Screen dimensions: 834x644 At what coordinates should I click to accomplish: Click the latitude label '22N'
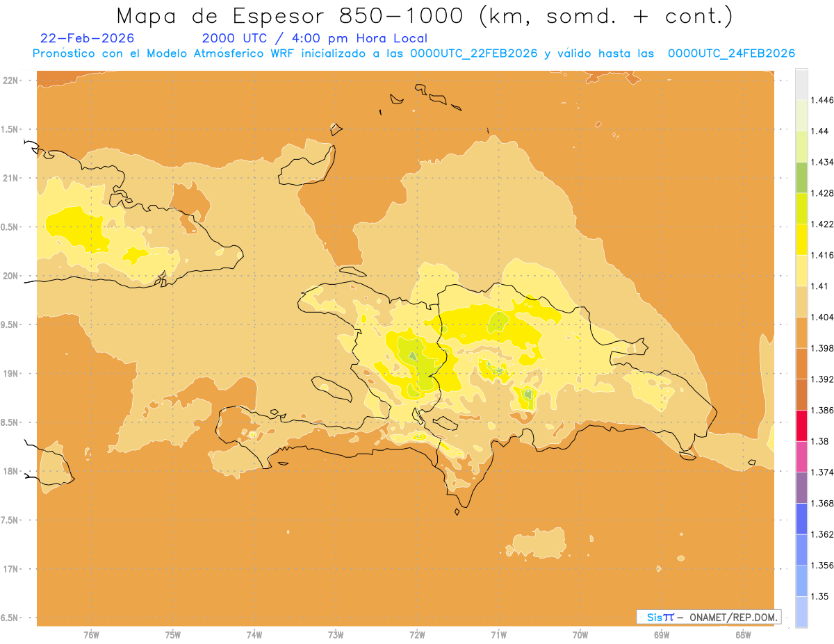(10, 81)
